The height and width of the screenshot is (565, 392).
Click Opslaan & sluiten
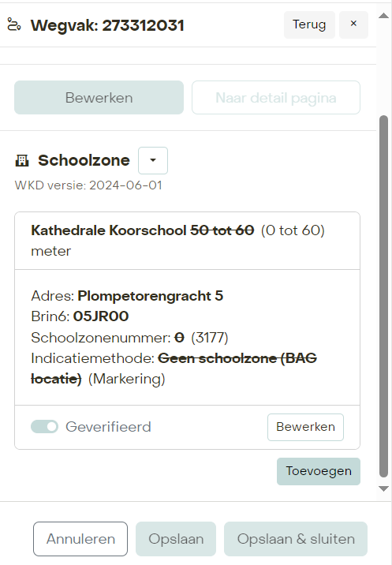point(296,539)
